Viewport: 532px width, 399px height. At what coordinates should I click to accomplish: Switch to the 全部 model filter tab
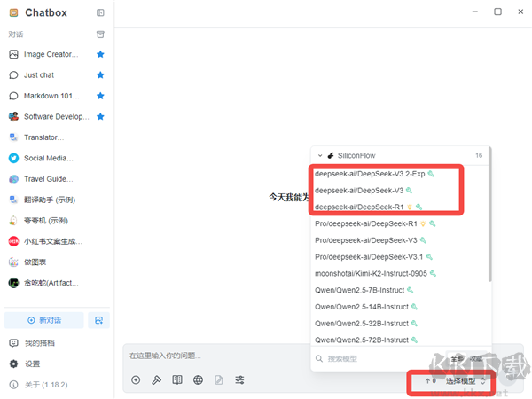point(457,358)
